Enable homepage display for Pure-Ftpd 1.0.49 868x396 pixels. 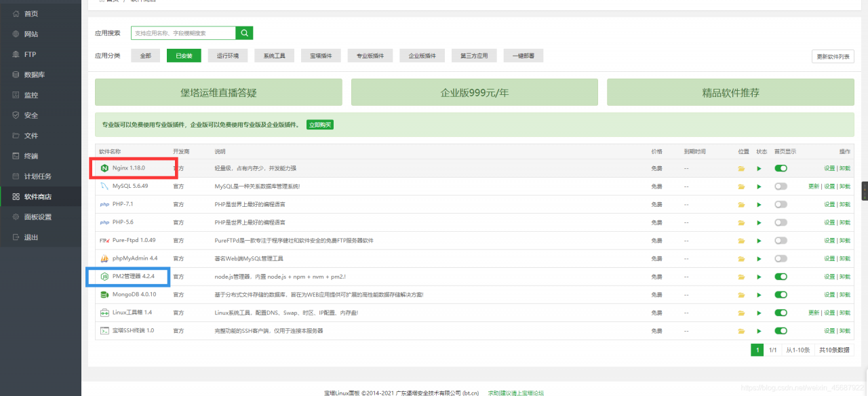pyautogui.click(x=781, y=241)
